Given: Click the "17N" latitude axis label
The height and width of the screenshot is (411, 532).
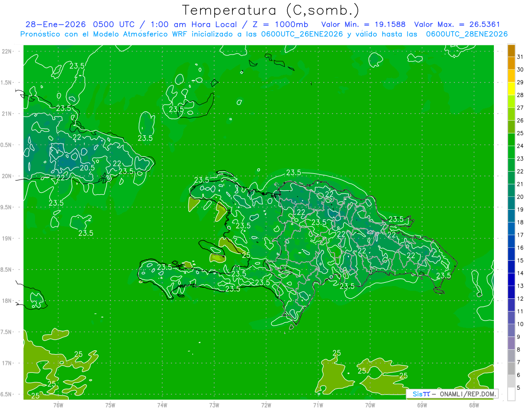Looking at the screenshot, I should [7, 363].
